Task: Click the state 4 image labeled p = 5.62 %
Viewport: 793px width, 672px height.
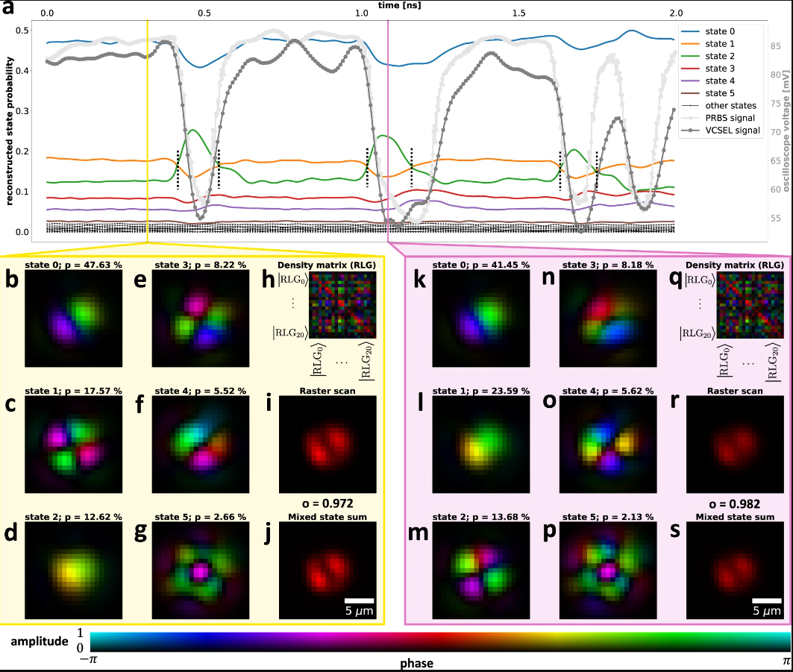Action: (x=608, y=444)
